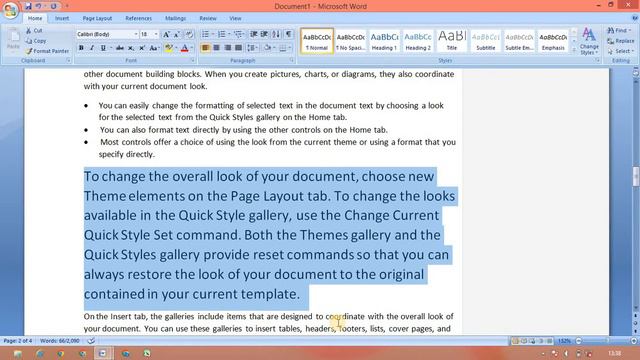Image resolution: width=640 pixels, height=360 pixels.
Task: Show or hide paragraph marks
Action: click(x=288, y=34)
